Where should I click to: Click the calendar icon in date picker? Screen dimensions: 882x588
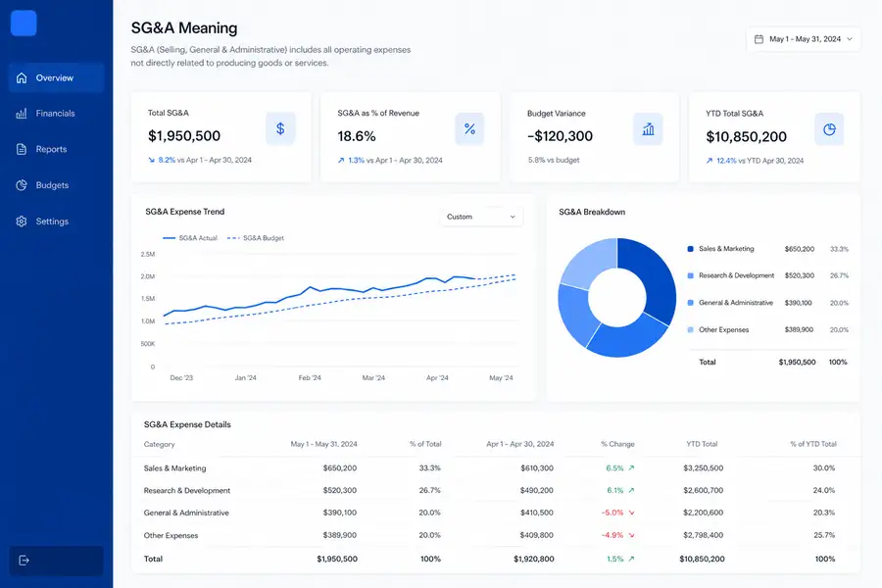[x=759, y=39]
